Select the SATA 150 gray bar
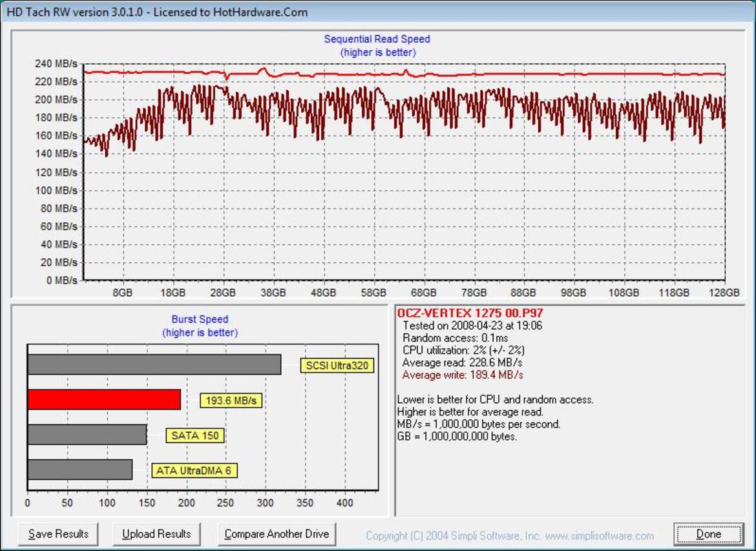Viewport: 756px width, 551px height. coord(87,434)
